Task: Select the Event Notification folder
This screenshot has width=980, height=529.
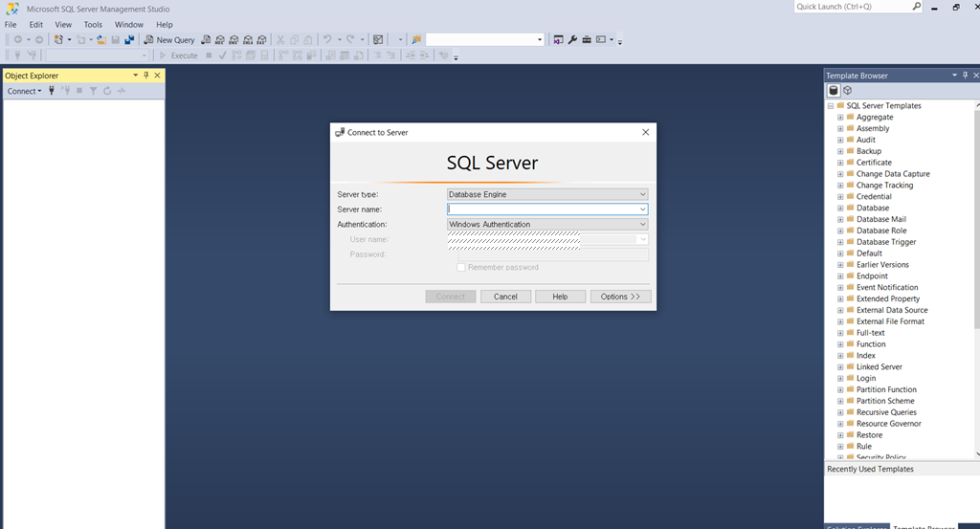Action: (887, 287)
